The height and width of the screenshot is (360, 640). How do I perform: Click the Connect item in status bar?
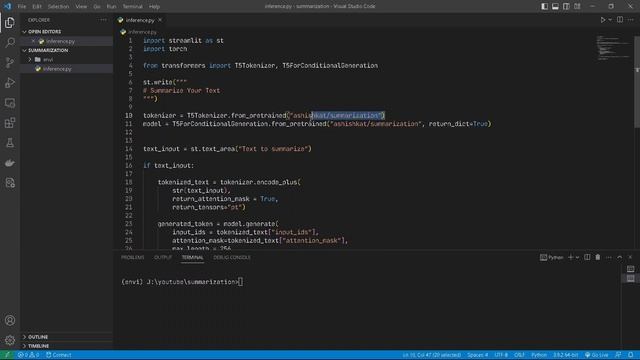pyautogui.click(x=59, y=355)
